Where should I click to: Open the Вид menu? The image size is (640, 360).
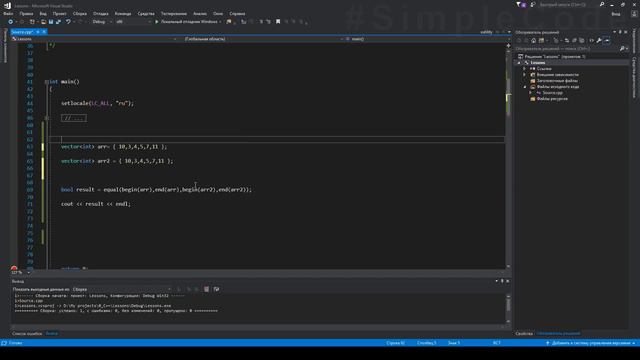coord(43,13)
